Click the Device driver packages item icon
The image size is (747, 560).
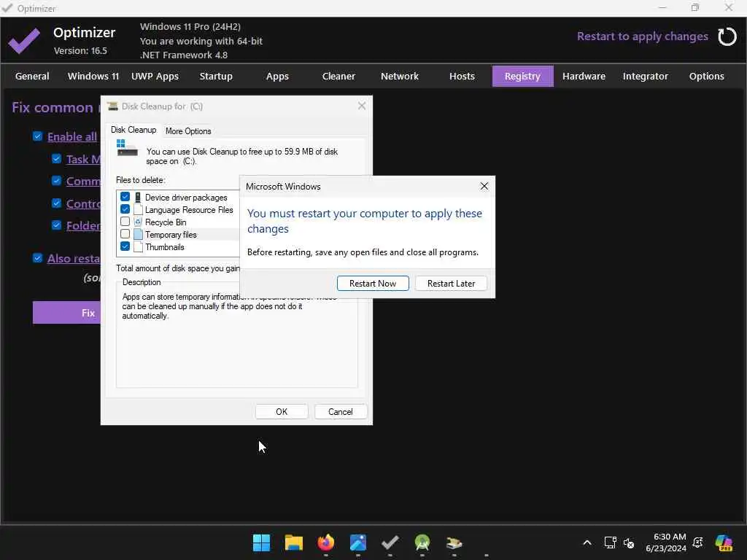pos(138,197)
